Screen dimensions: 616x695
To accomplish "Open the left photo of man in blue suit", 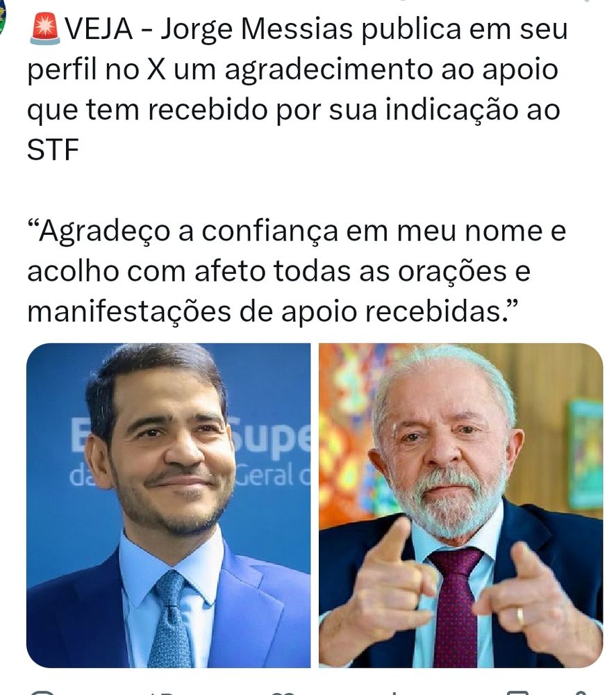I will 168,505.
